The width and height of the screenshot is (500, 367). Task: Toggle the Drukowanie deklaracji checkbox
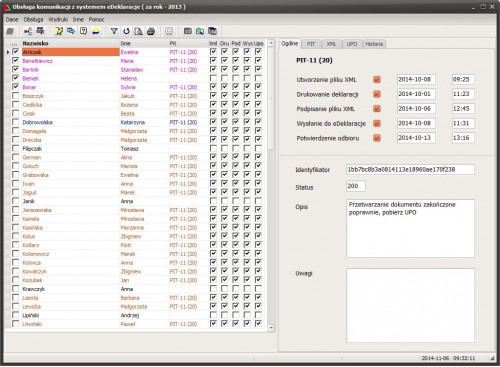[x=377, y=94]
